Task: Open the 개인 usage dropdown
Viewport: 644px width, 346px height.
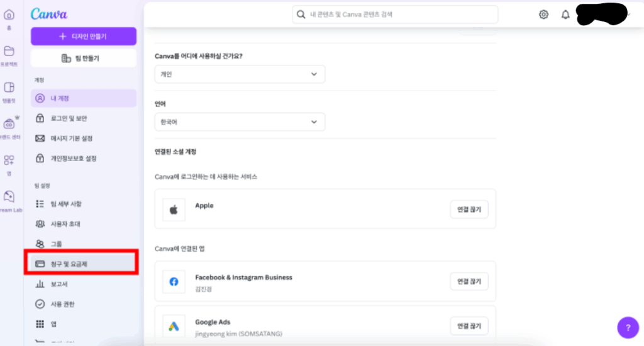Action: coord(240,74)
